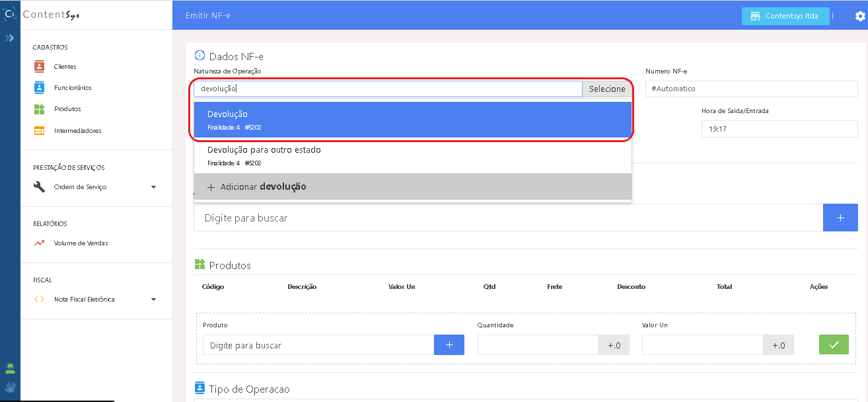The width and height of the screenshot is (868, 402).
Task: Open Volume de Vendas report
Action: click(x=81, y=243)
